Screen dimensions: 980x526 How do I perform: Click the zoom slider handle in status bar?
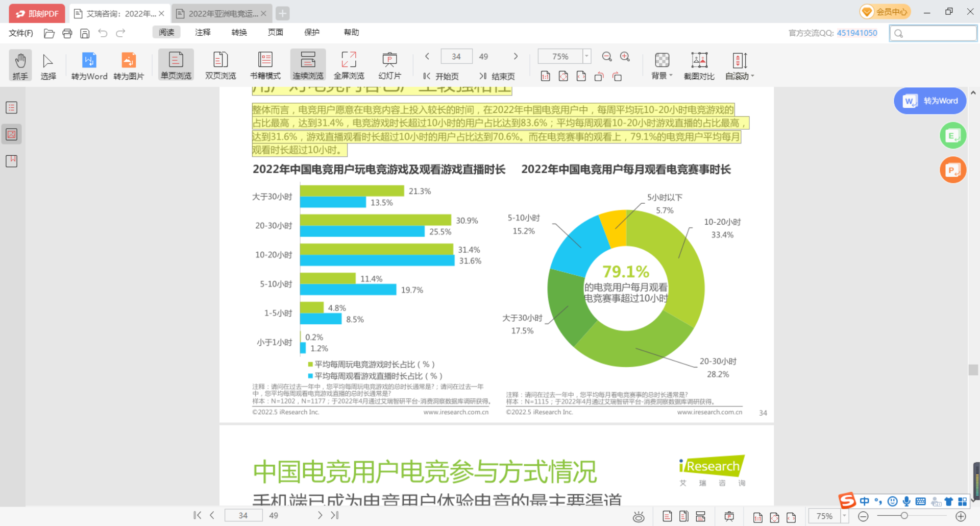click(x=904, y=516)
